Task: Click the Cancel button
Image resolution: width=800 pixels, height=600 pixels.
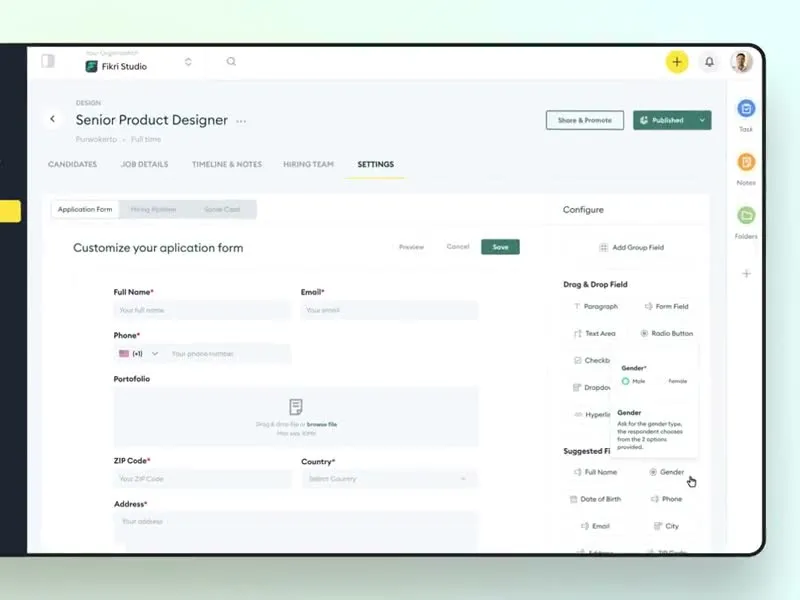Action: [458, 246]
